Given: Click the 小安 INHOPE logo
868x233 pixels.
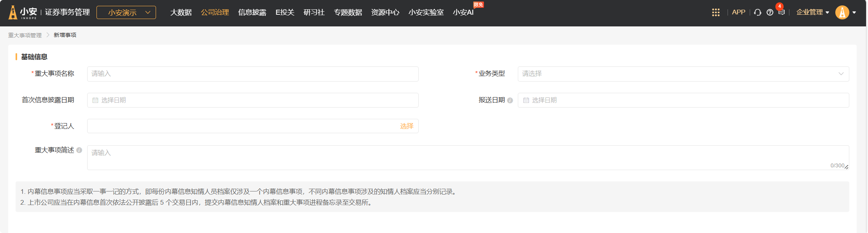Looking at the screenshot, I should coord(23,12).
